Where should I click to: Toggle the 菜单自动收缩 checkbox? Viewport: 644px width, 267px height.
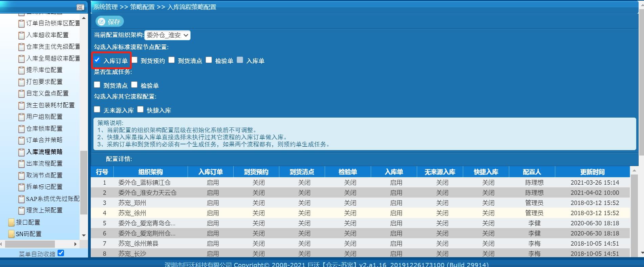pyautogui.click(x=61, y=253)
